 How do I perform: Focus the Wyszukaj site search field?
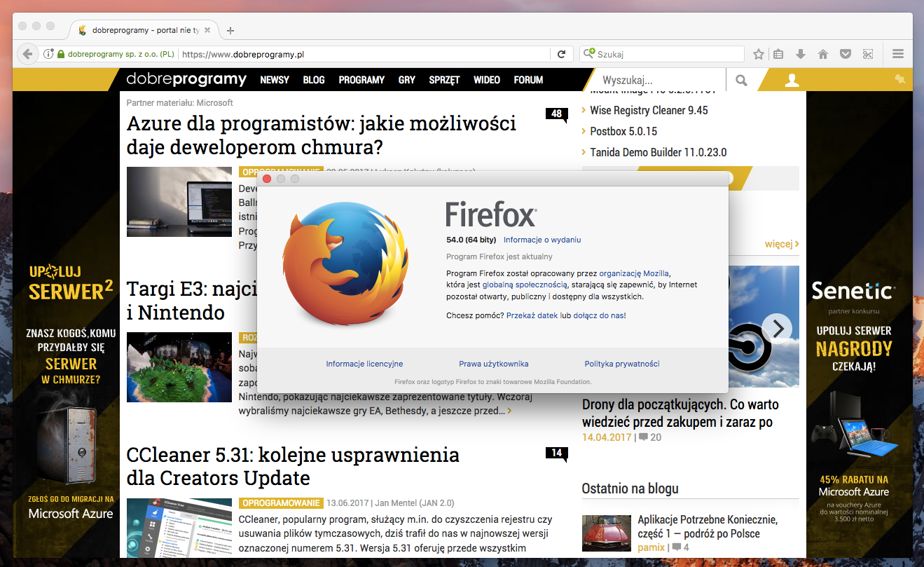pos(659,81)
